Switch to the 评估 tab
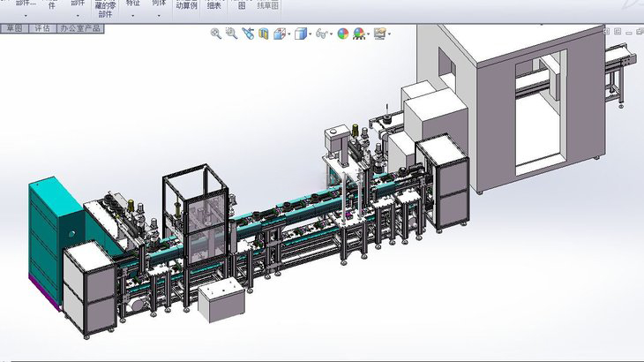This screenshot has height=362, width=644. click(x=41, y=28)
